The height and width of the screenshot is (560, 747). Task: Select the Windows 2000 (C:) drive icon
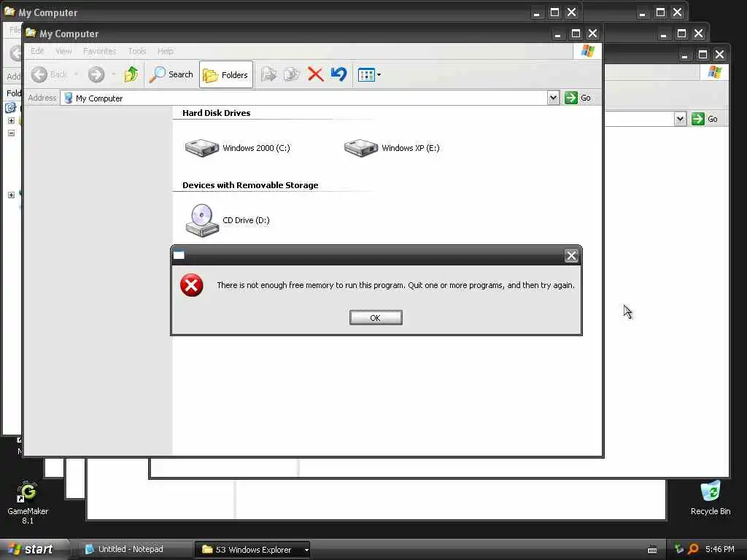(202, 147)
